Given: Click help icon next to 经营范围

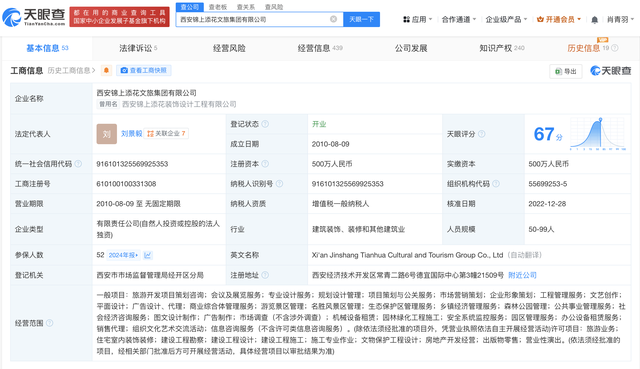Looking at the screenshot, I should point(49,323).
